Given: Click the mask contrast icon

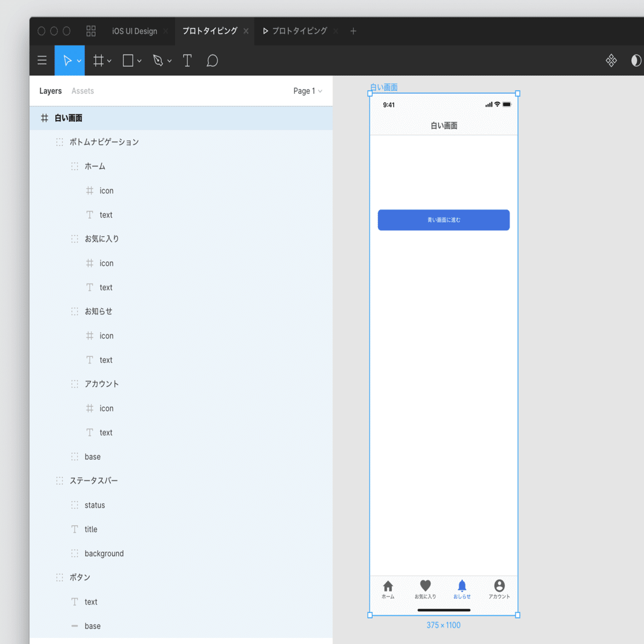Looking at the screenshot, I should click(x=636, y=61).
